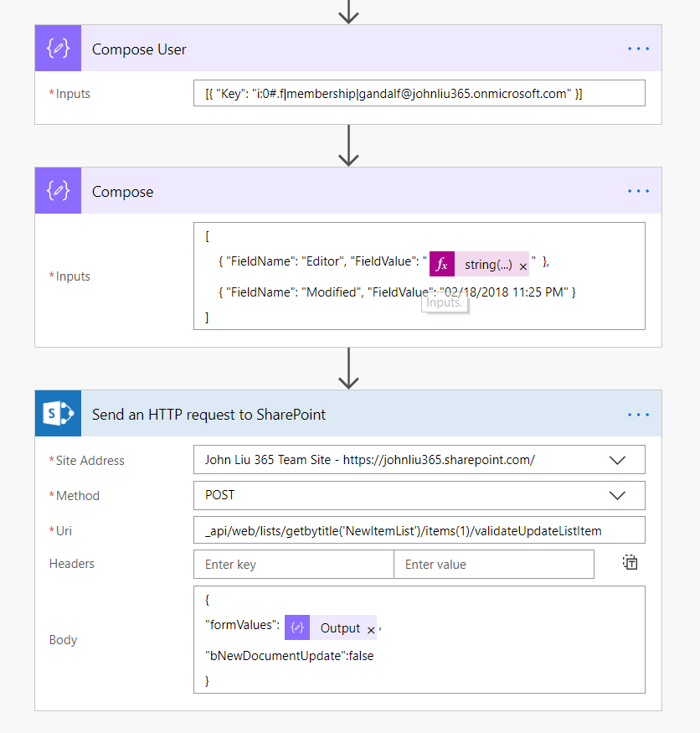Click the Compose User Inputs field
This screenshot has height=733, width=700.
click(x=419, y=94)
